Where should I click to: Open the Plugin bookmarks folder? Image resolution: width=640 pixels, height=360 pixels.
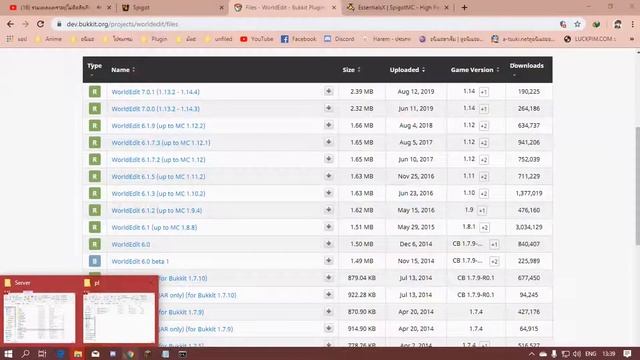coord(154,39)
